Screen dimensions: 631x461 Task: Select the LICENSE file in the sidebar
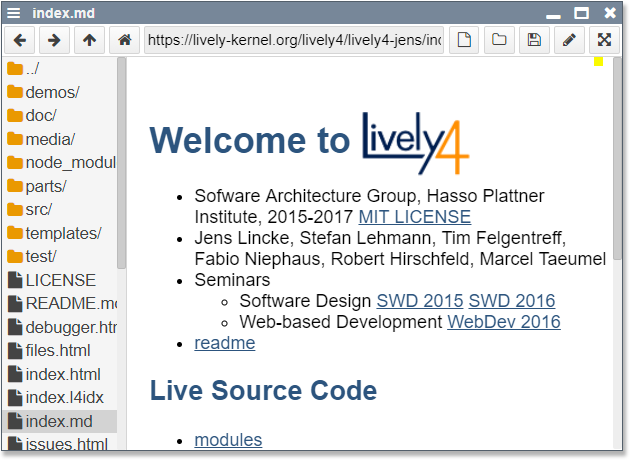(60, 280)
